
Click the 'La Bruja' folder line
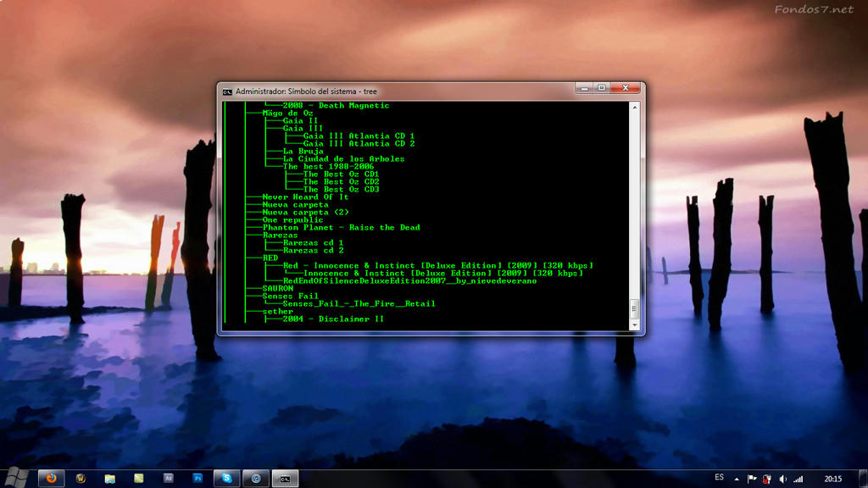[303, 152]
